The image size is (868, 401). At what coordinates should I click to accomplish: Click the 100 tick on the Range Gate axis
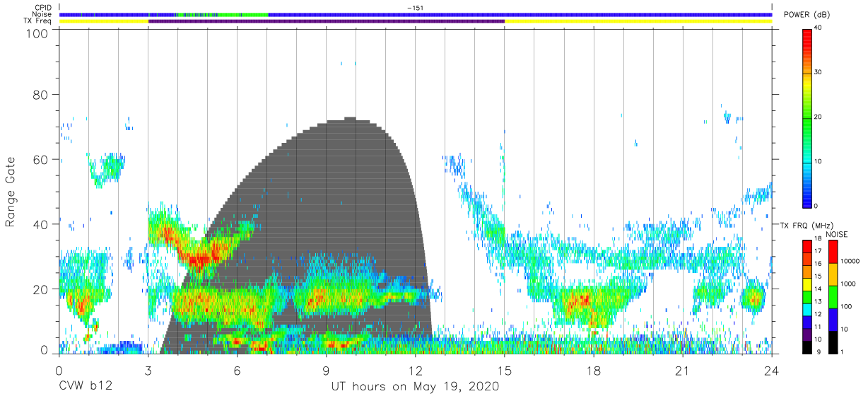tap(37, 33)
